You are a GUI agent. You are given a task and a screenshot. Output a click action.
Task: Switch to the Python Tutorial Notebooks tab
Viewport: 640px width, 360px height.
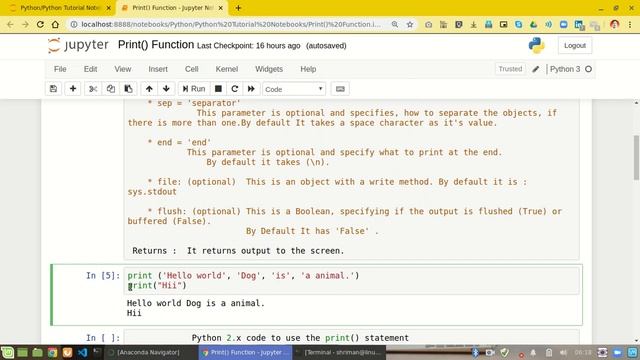60,8
